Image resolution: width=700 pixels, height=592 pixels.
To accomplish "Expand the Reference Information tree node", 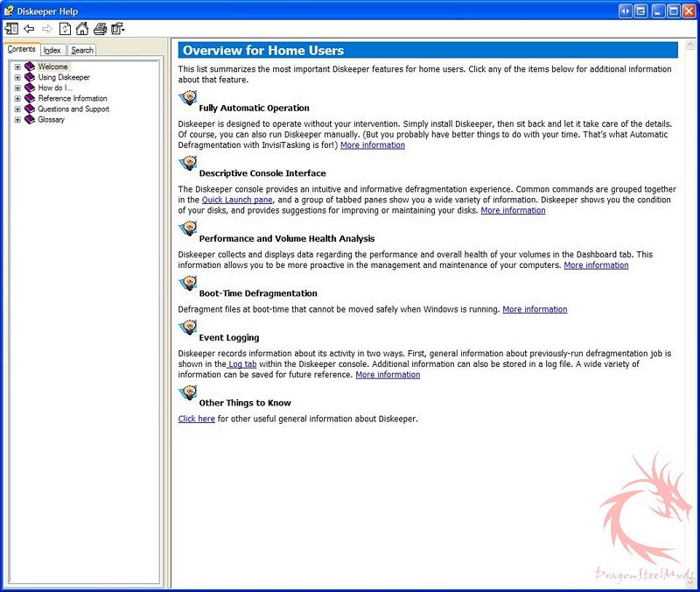I will pos(17,99).
